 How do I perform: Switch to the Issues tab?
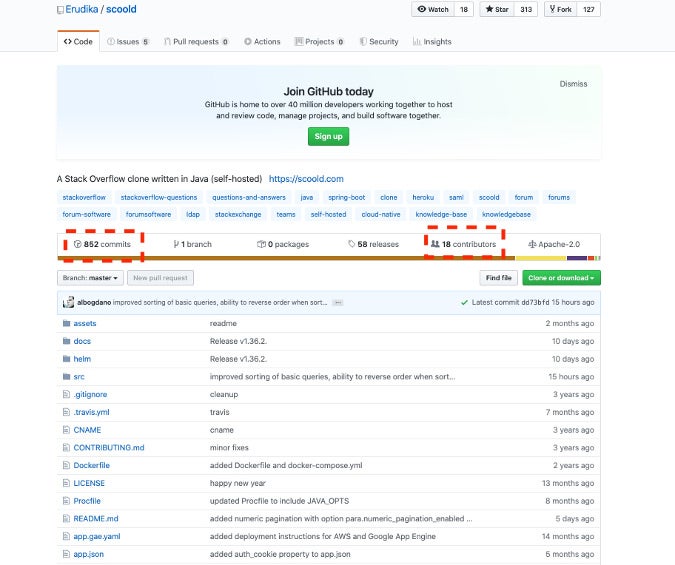[x=127, y=41]
